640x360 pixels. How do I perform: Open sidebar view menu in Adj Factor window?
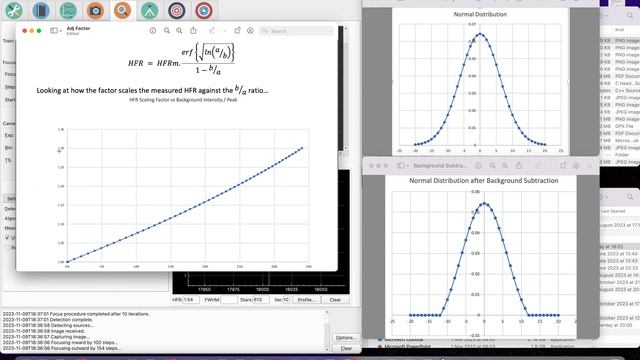point(56,31)
